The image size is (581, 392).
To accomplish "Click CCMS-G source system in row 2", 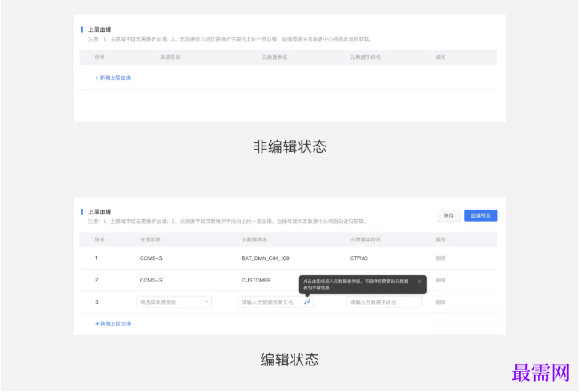I will 151,280.
